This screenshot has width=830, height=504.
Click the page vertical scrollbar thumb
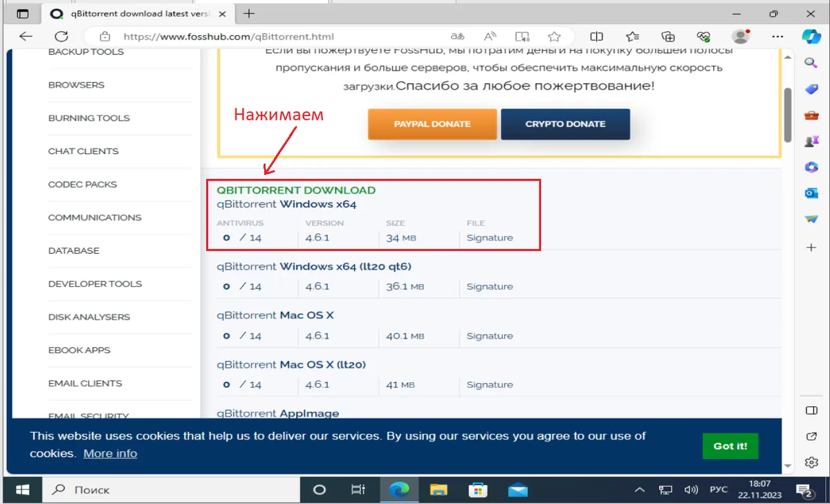[787, 114]
